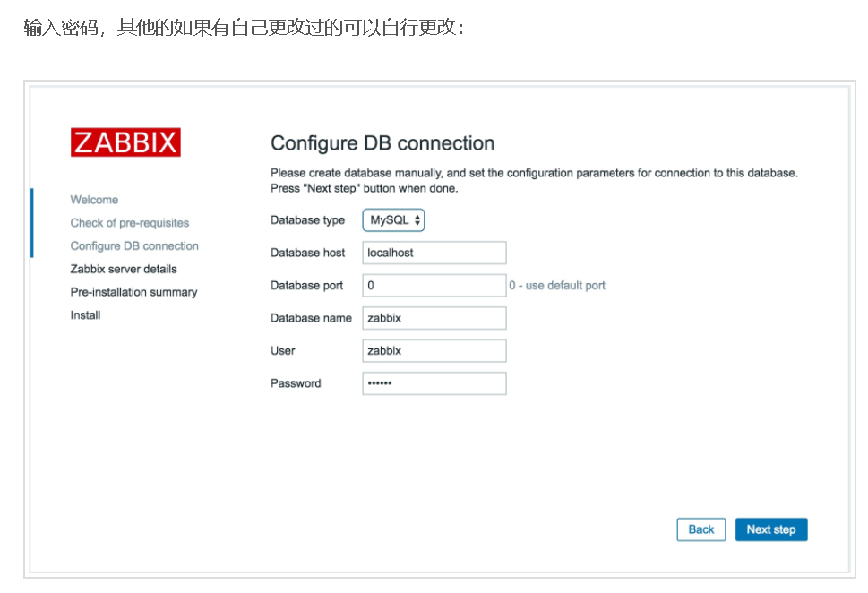Click the Database host label
The image size is (868, 593).
[x=308, y=253]
